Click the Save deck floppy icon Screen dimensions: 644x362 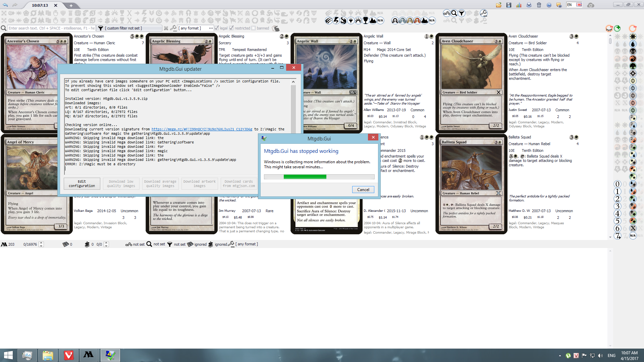509,5
